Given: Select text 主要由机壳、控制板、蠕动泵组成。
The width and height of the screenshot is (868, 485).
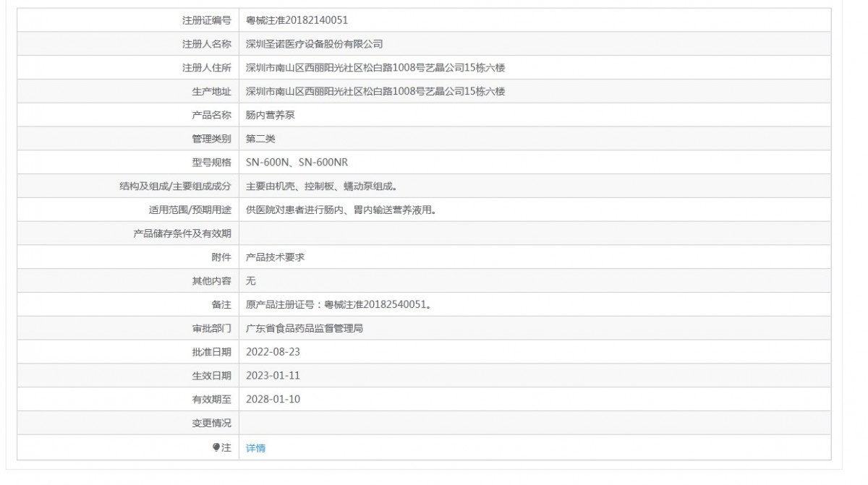Looking at the screenshot, I should click(x=323, y=186).
